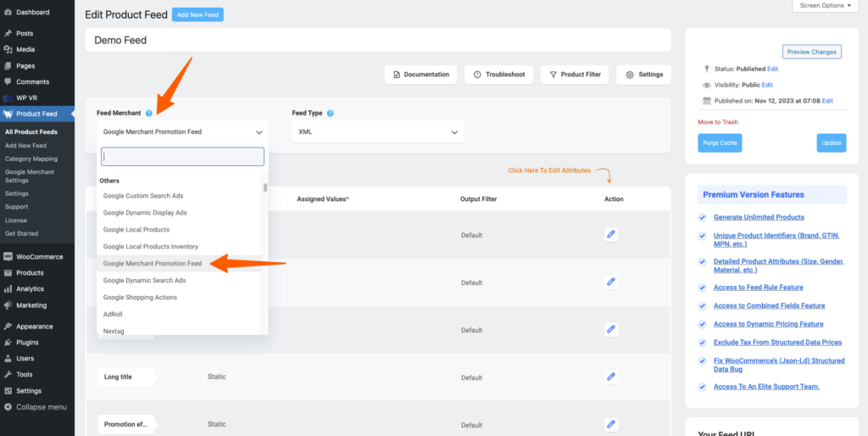
Task: Open the Feed Merchant dropdown
Action: pos(183,131)
